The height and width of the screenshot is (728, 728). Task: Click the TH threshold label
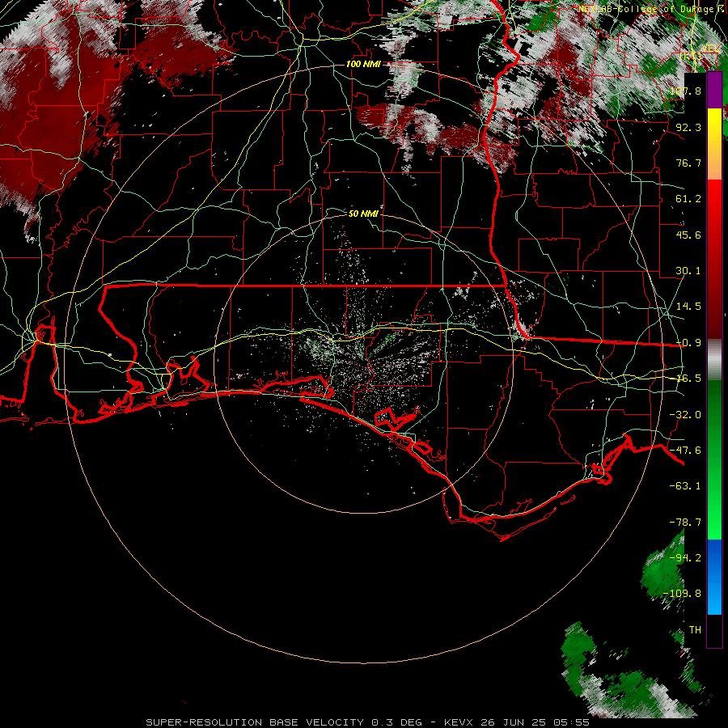click(x=695, y=630)
